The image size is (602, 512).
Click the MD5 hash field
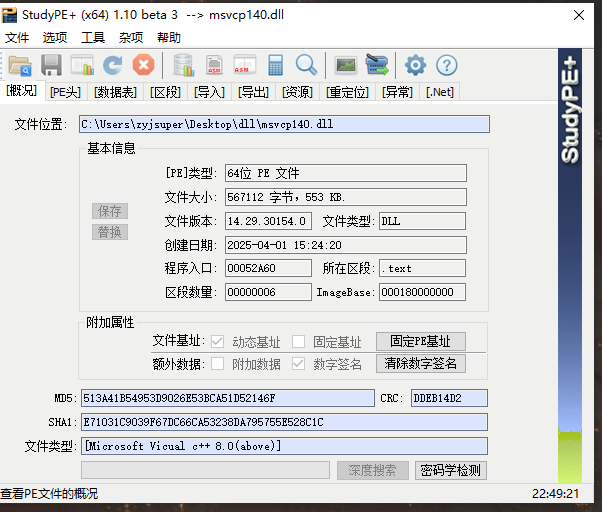pyautogui.click(x=228, y=398)
